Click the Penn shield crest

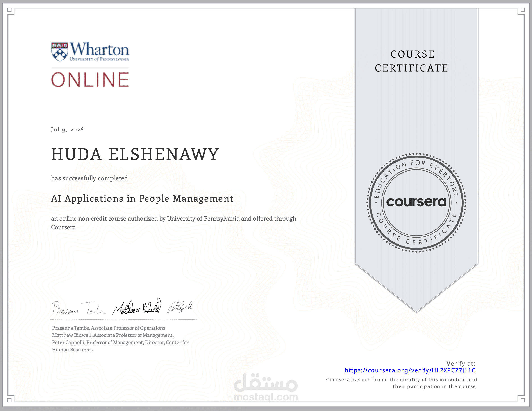pyautogui.click(x=60, y=52)
